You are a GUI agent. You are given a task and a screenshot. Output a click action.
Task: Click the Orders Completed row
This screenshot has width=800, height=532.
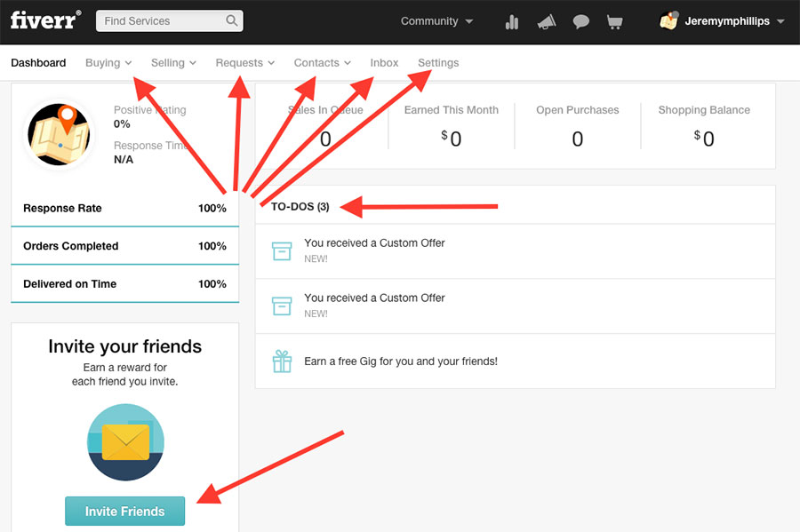click(x=125, y=246)
